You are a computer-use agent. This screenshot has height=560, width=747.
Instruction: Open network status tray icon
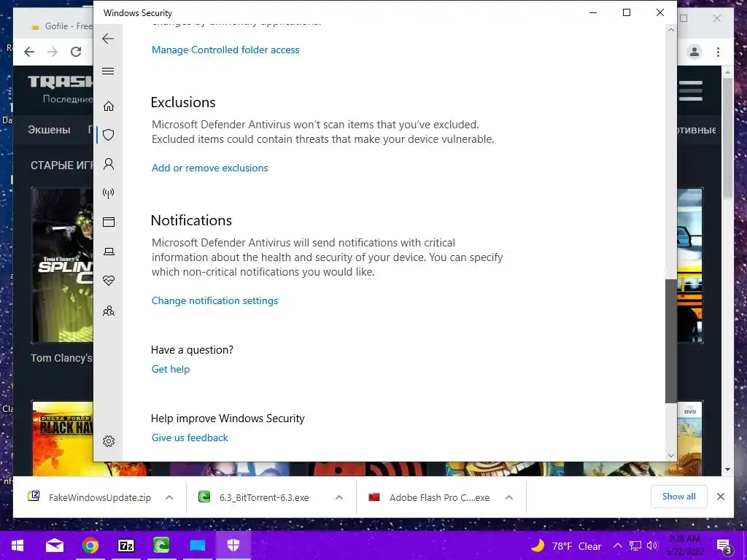tap(635, 545)
